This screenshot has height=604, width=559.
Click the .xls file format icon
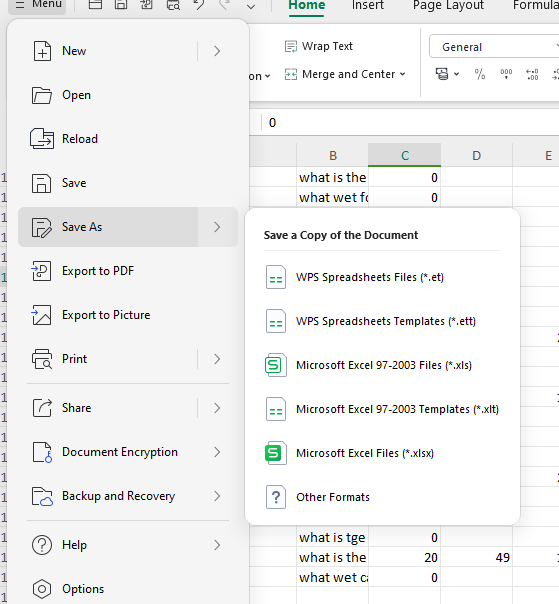tap(276, 365)
